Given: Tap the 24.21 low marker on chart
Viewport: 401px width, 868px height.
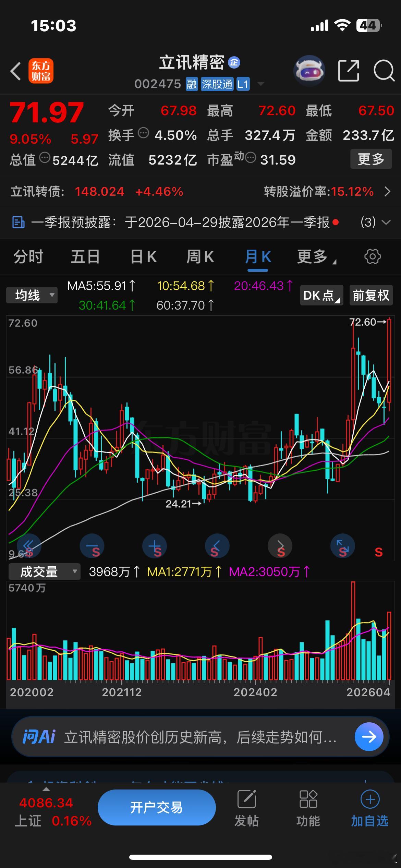Looking at the screenshot, I should [183, 504].
